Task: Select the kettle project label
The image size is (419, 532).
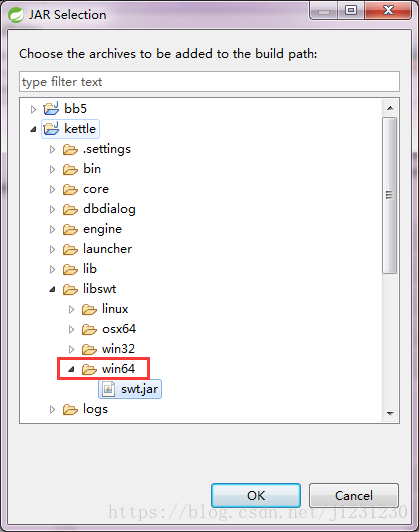Action: point(80,129)
